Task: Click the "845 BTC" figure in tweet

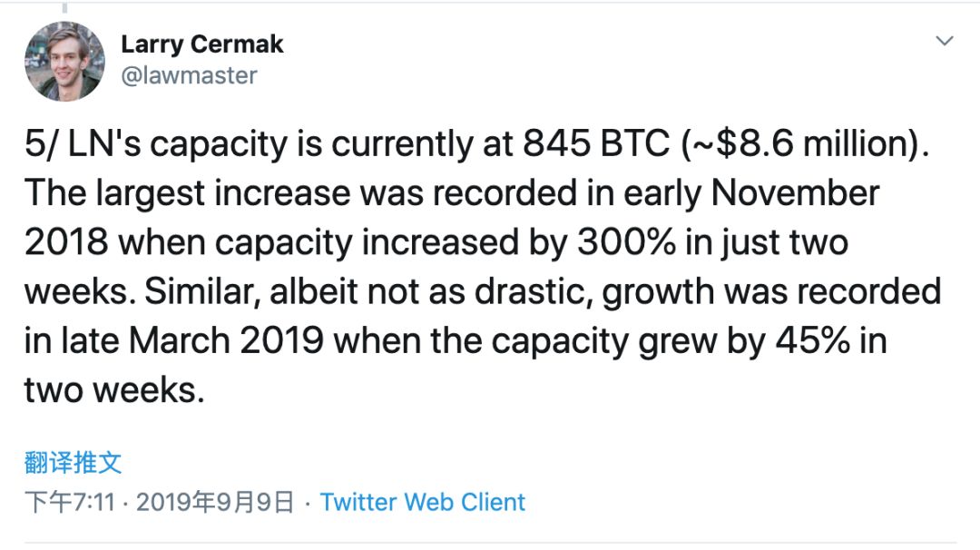Action: click(x=596, y=143)
